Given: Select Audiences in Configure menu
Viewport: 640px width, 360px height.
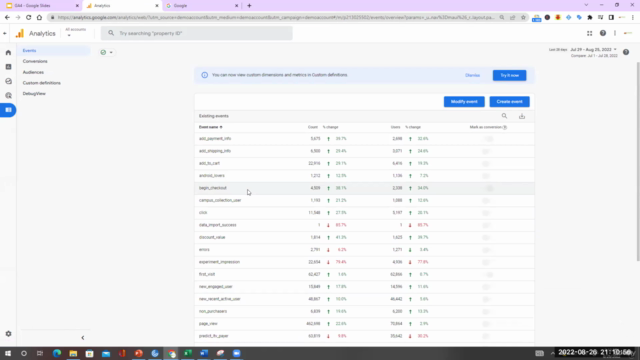Looking at the screenshot, I should click(33, 72).
